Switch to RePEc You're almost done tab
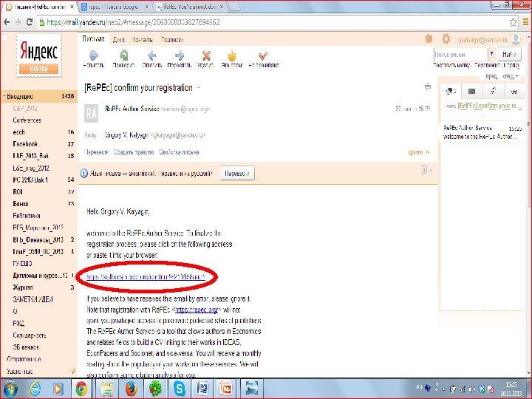Image resolution: width=532 pixels, height=399 pixels. click(191, 7)
